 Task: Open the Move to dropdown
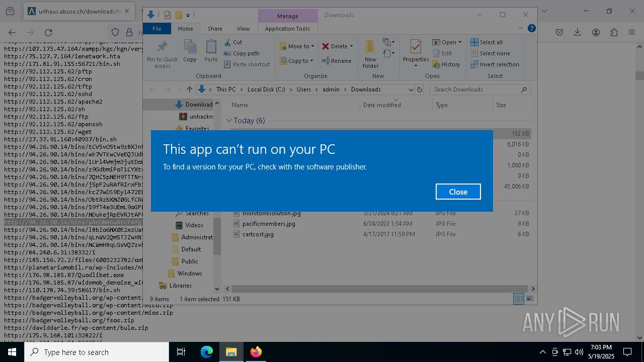pyautogui.click(x=297, y=46)
